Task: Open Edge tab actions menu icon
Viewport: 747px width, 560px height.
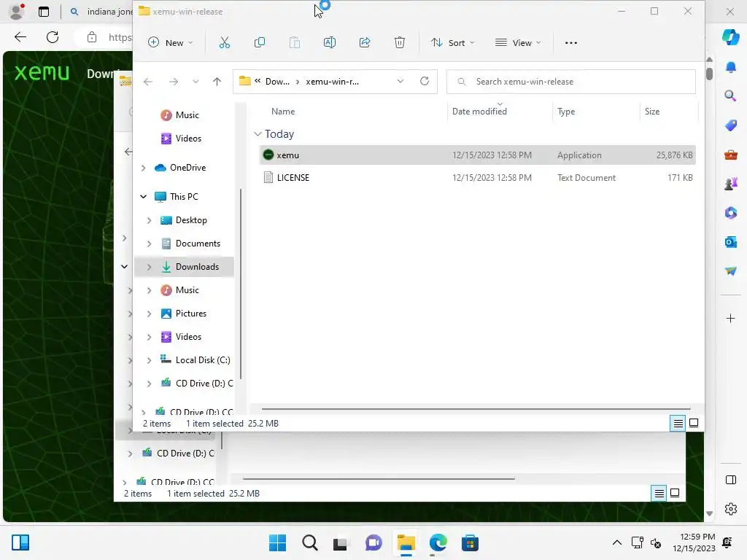Action: pyautogui.click(x=44, y=12)
